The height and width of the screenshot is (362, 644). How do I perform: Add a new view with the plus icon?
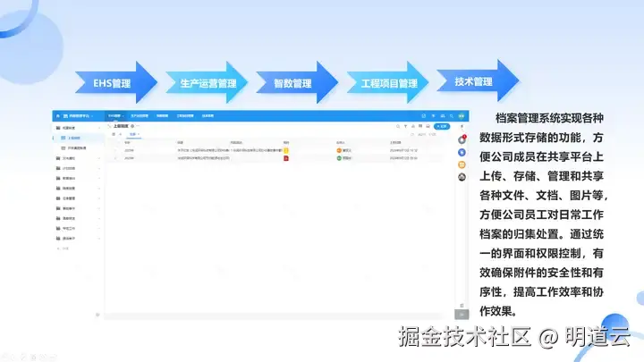tap(121, 134)
